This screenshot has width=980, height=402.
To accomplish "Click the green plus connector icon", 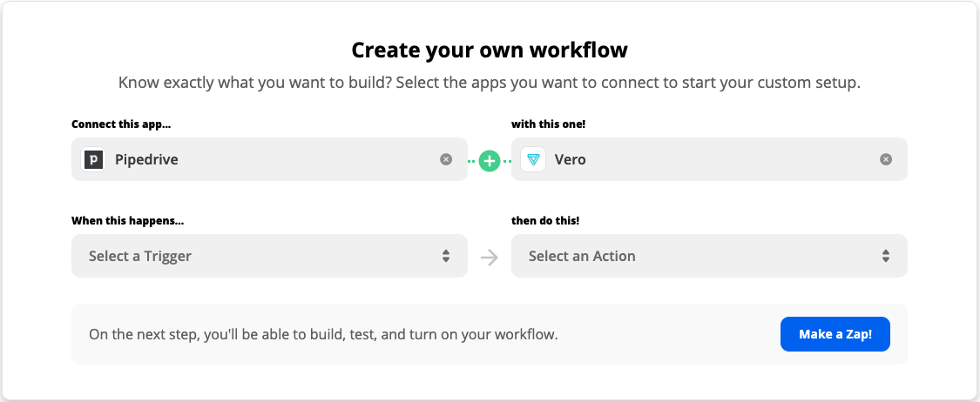I will pos(490,160).
